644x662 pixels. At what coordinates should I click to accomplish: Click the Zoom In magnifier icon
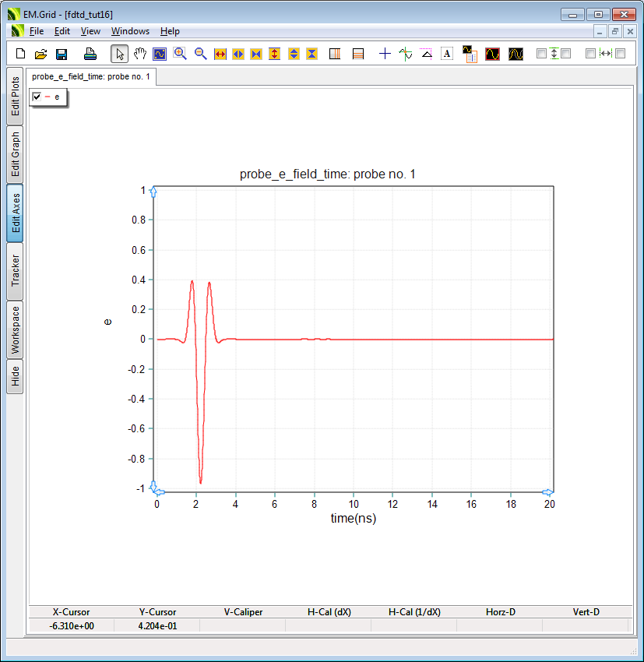tap(179, 53)
